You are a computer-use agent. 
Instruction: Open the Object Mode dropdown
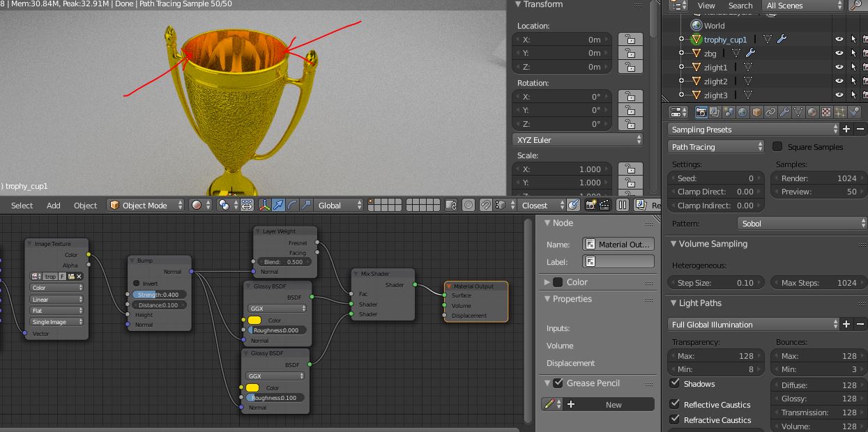coord(146,205)
